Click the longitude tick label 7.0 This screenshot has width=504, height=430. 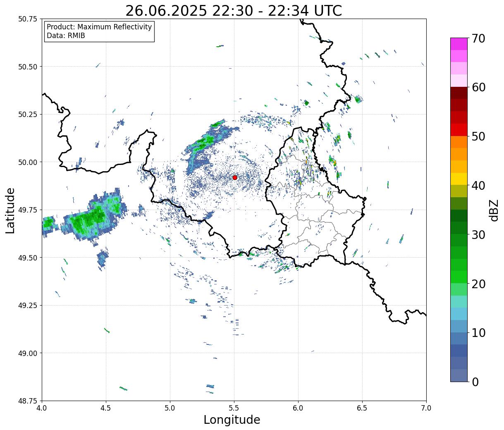click(426, 408)
